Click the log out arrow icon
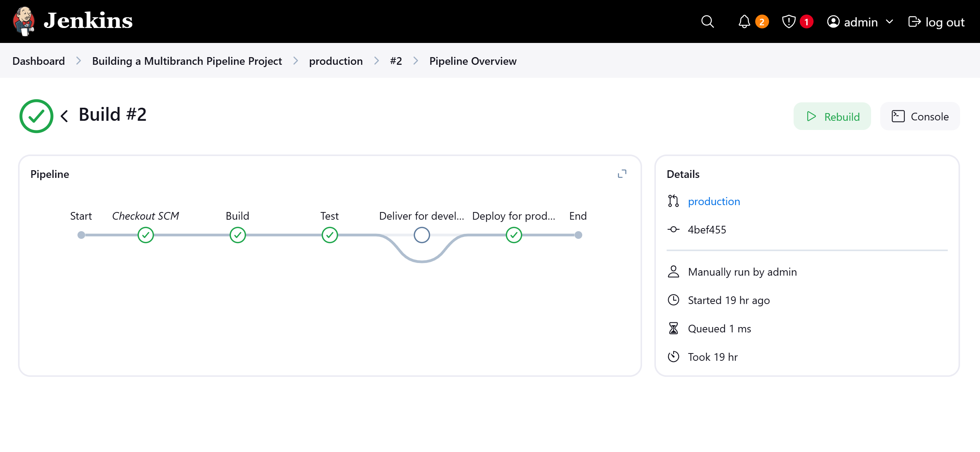This screenshot has height=452, width=980. [914, 22]
